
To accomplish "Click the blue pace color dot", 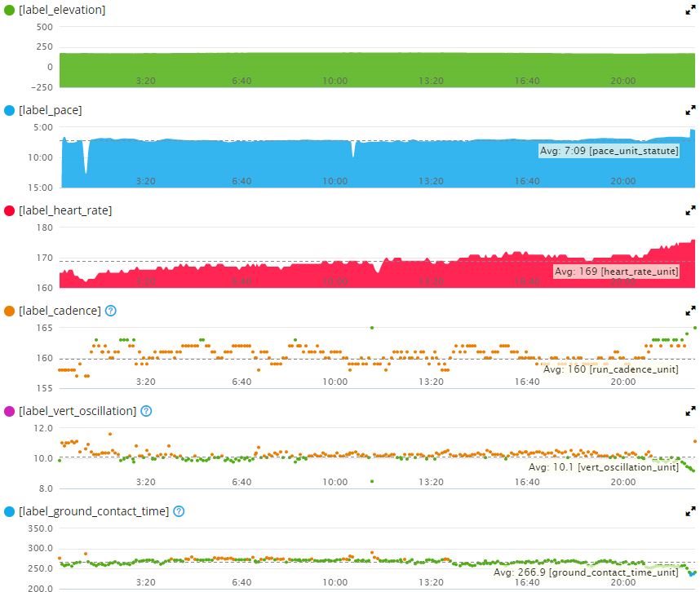I will click(9, 110).
